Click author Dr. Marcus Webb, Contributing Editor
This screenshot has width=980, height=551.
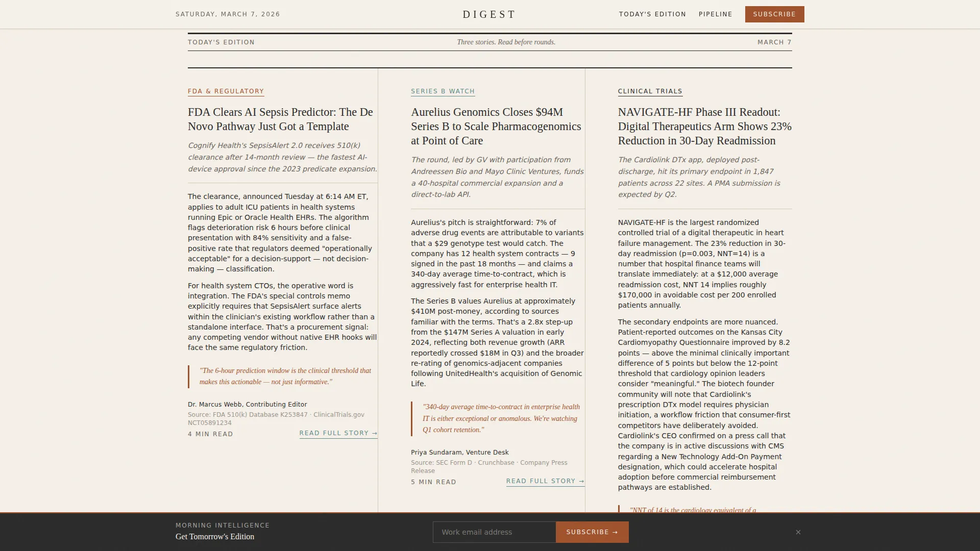(247, 405)
